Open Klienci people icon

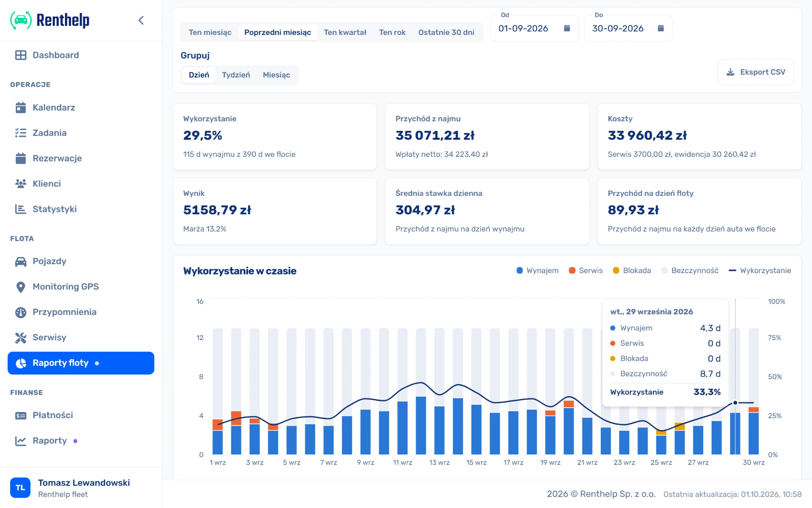[21, 184]
